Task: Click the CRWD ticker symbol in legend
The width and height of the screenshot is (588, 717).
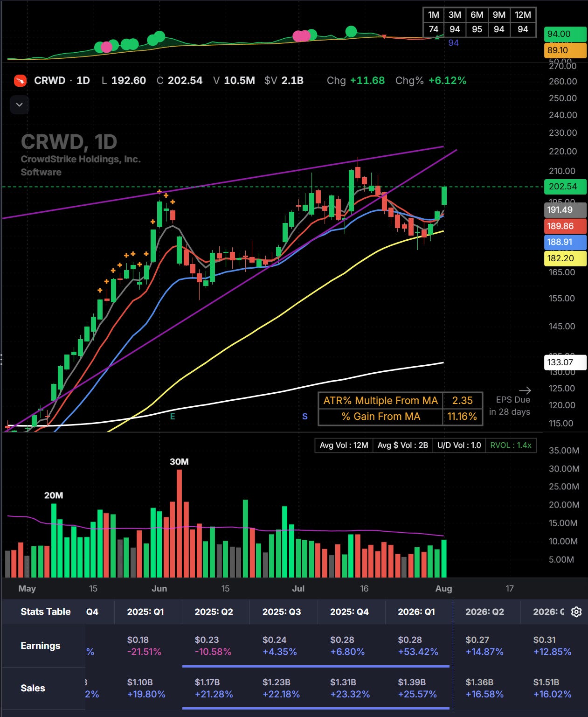Action: pyautogui.click(x=49, y=80)
